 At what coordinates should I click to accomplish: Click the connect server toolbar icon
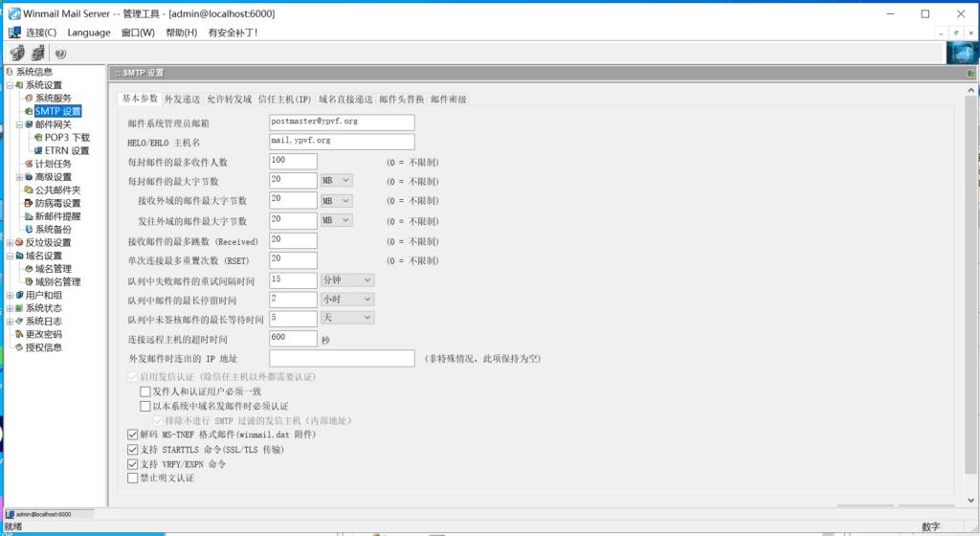[17, 53]
